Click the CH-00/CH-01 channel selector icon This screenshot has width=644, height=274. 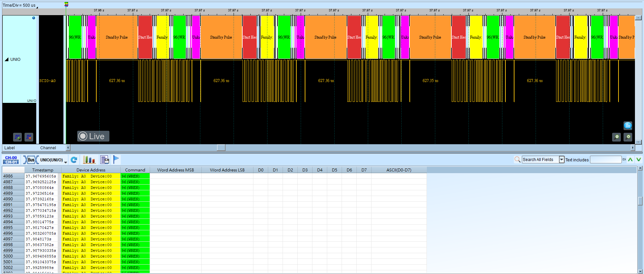click(x=11, y=160)
